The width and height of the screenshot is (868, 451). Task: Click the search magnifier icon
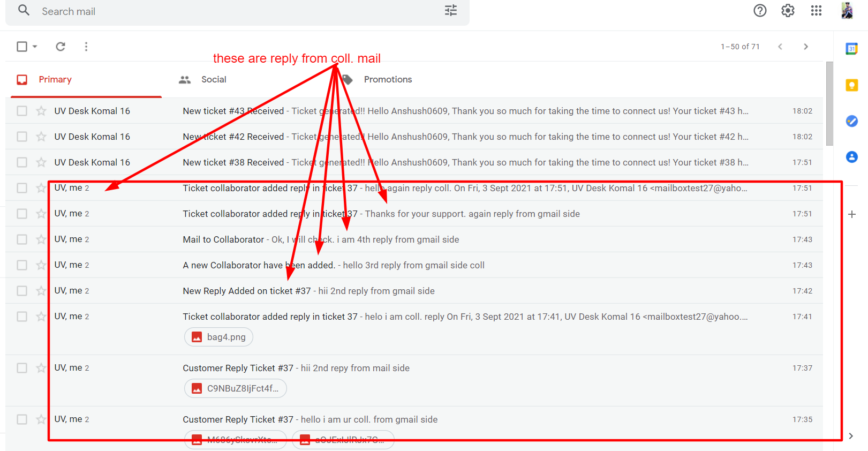pos(24,10)
